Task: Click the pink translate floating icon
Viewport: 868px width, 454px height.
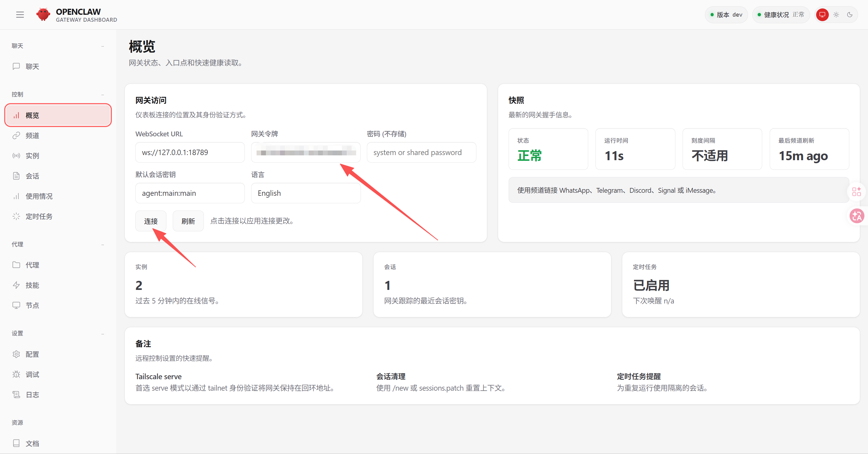Action: [x=857, y=216]
